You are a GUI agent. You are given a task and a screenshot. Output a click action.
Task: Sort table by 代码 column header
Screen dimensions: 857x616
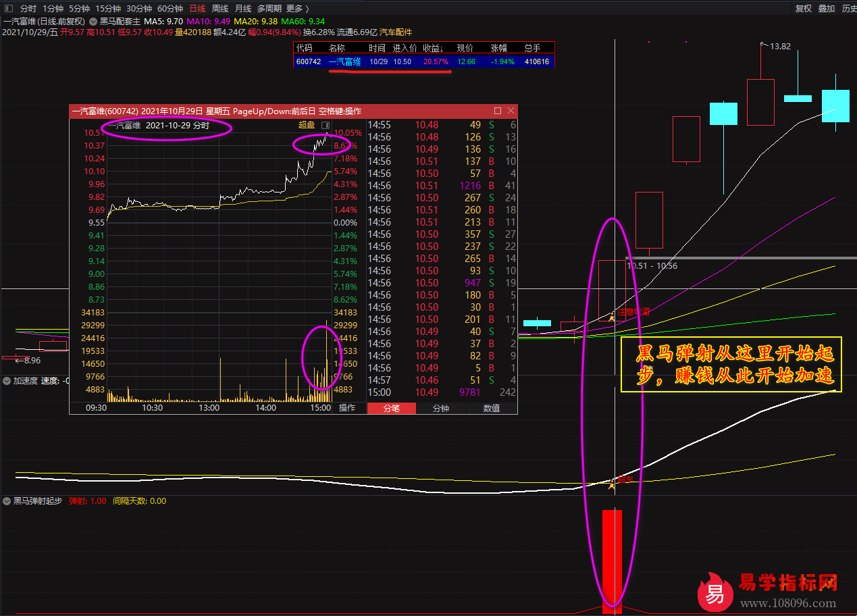(305, 48)
